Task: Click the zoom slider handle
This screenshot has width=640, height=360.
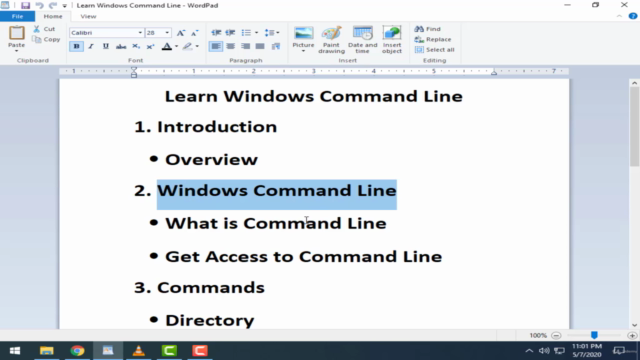Action: click(x=594, y=335)
